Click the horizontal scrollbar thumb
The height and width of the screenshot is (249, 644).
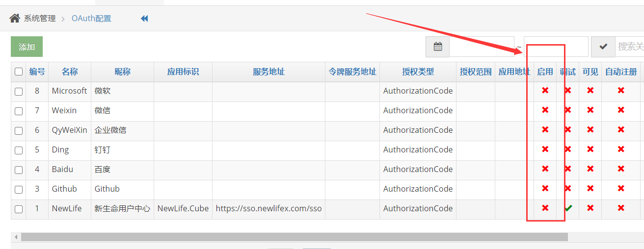pyautogui.click(x=294, y=237)
